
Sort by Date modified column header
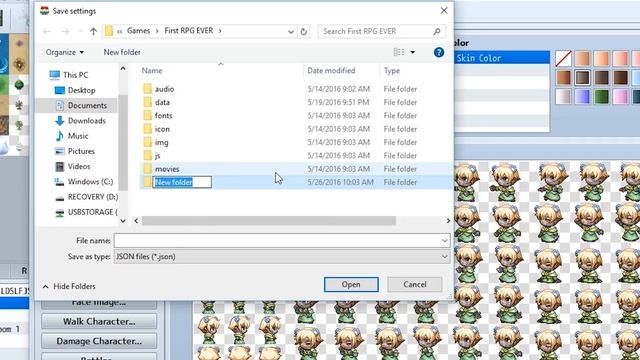[x=331, y=71]
